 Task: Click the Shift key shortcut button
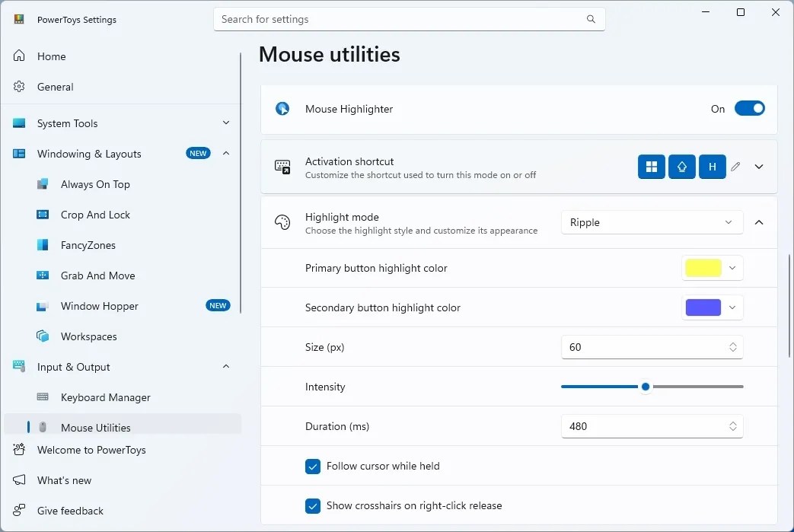pyautogui.click(x=681, y=167)
